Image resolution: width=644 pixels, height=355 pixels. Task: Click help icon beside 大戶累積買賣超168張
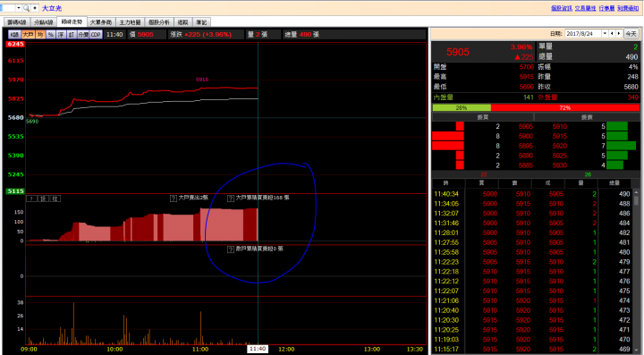231,199
